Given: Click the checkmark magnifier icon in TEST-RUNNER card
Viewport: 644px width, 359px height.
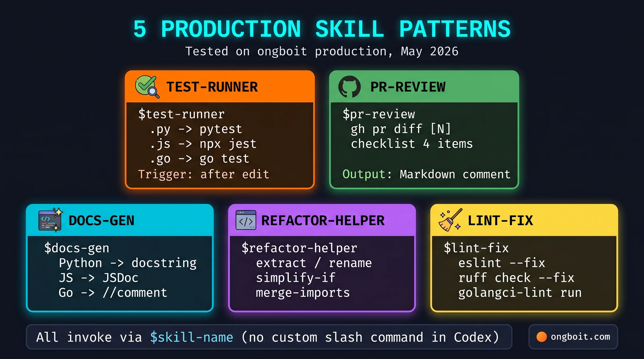Looking at the screenshot, I should (x=147, y=87).
